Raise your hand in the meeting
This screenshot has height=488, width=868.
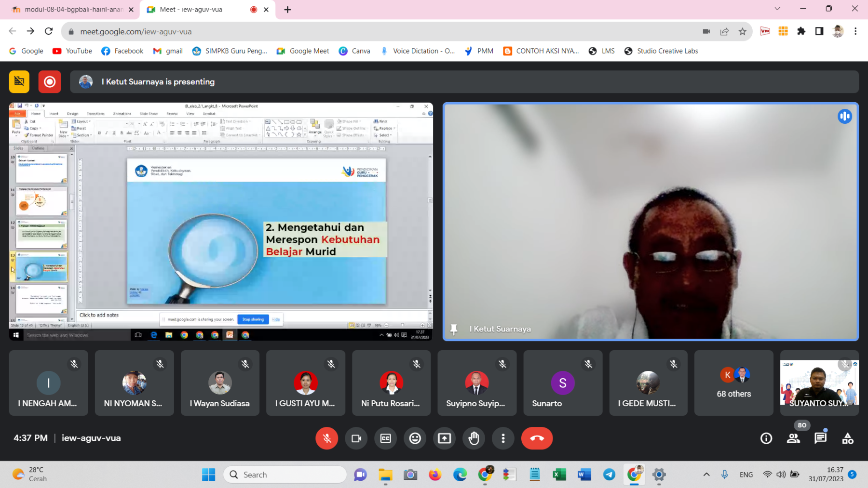click(474, 438)
